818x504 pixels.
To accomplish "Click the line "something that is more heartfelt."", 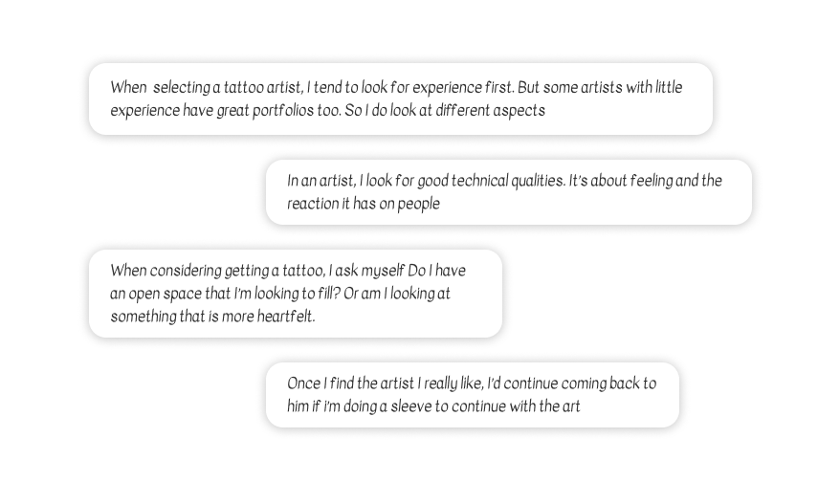I will point(212,317).
